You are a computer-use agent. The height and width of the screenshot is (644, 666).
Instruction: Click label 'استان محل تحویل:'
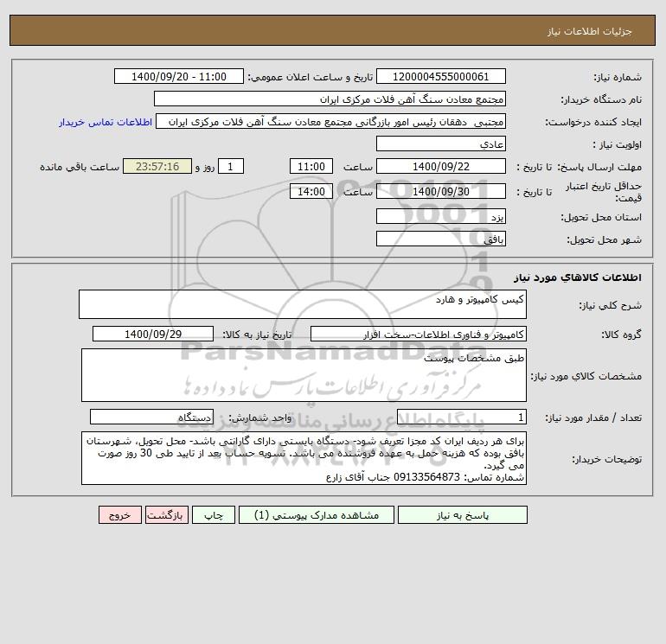[x=601, y=217]
